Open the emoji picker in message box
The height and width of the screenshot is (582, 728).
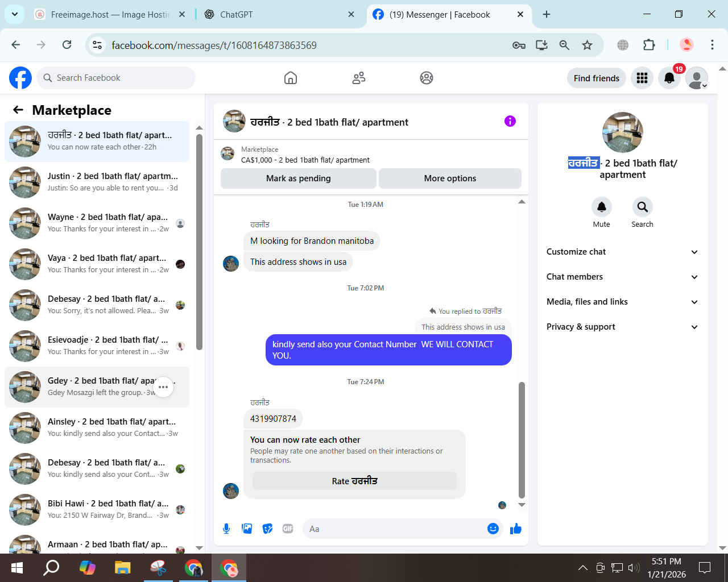tap(493, 529)
